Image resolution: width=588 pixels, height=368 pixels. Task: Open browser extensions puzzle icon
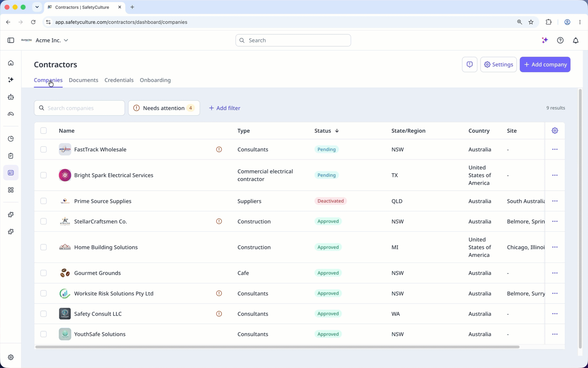click(548, 22)
